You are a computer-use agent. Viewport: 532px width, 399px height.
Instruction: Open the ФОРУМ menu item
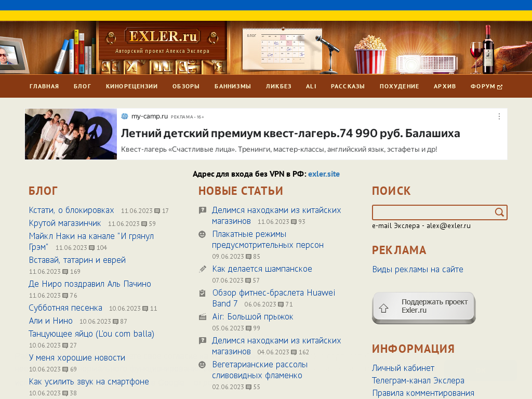pyautogui.click(x=483, y=86)
